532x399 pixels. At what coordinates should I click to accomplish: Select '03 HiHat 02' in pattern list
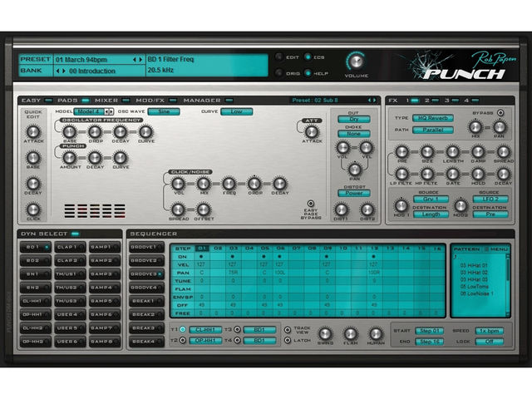tap(474, 273)
